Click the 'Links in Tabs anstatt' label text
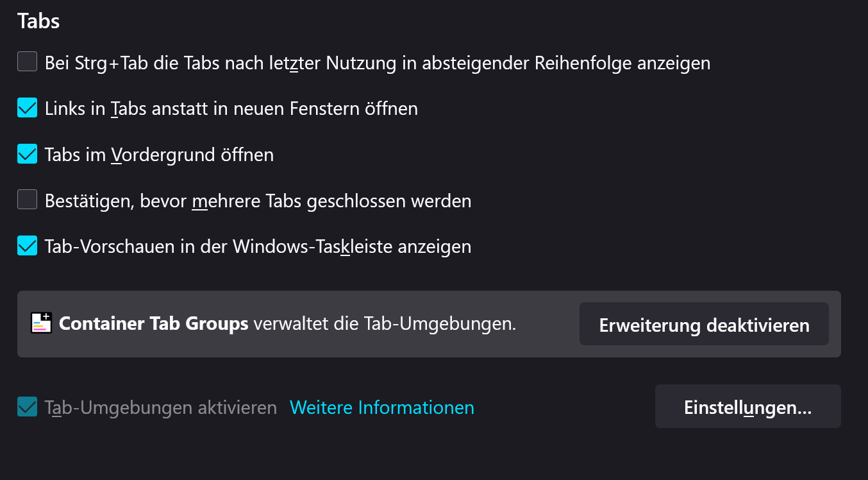868x480 pixels. pyautogui.click(x=231, y=108)
